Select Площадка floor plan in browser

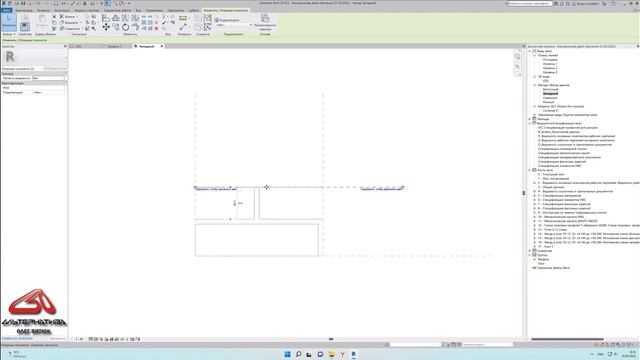point(550,60)
